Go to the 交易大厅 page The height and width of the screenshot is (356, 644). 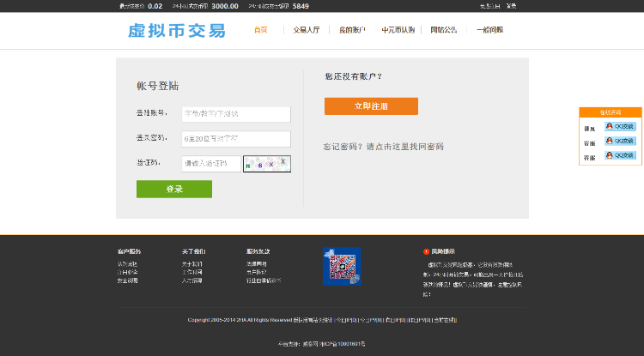point(306,30)
